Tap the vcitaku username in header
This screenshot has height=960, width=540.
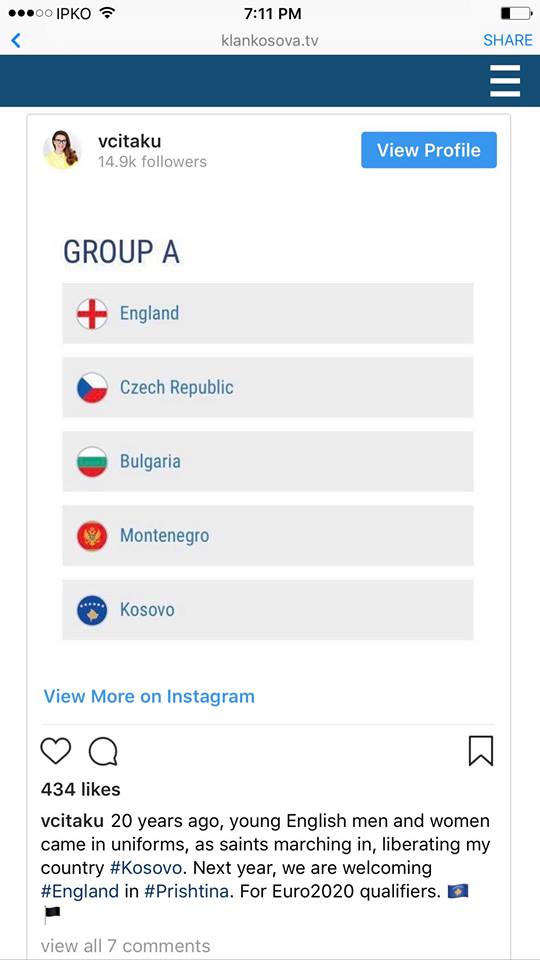tap(130, 141)
